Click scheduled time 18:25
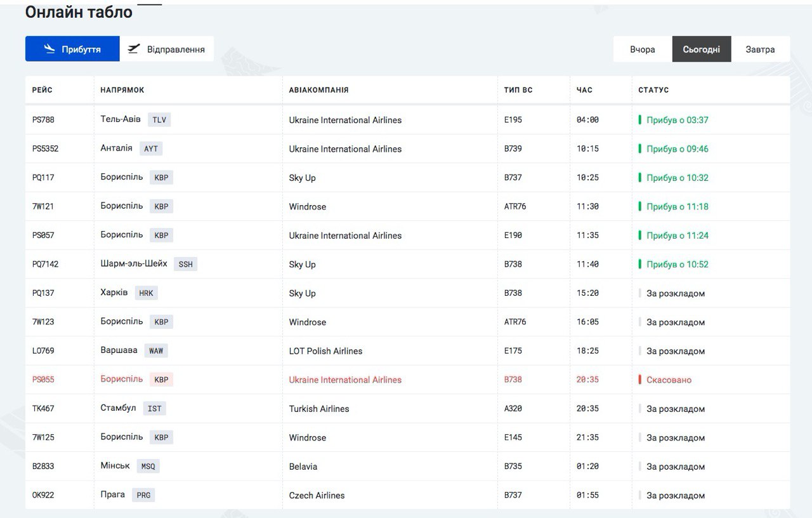The height and width of the screenshot is (518, 812). (587, 351)
